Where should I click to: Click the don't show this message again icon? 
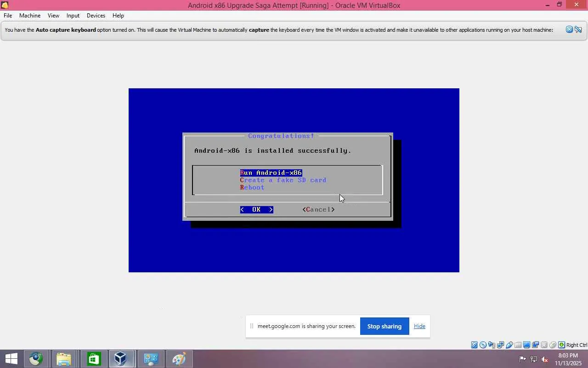point(578,29)
